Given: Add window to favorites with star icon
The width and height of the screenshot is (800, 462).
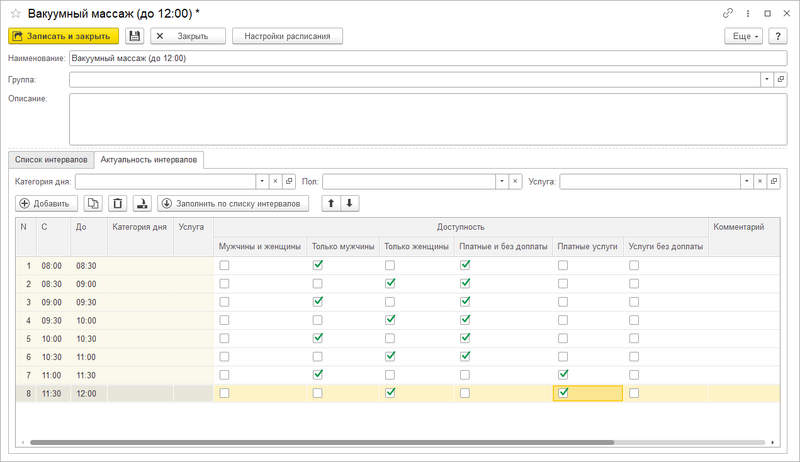Looking at the screenshot, I should coord(15,13).
